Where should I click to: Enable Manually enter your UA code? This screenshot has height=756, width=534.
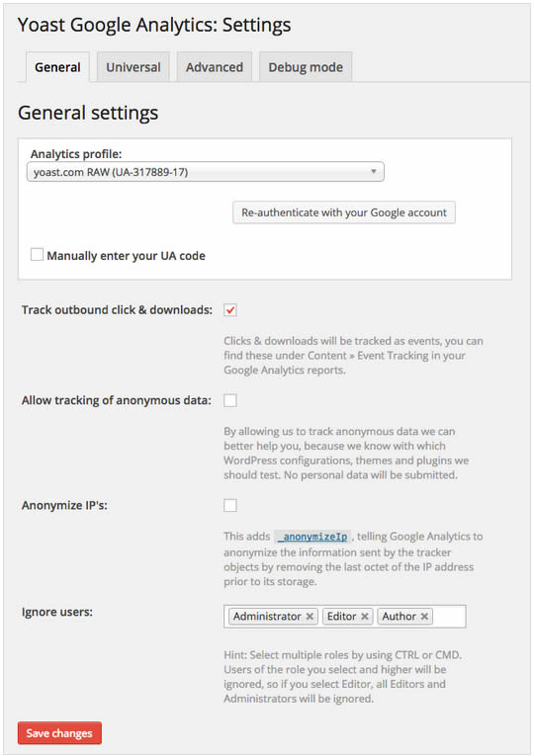(x=37, y=255)
